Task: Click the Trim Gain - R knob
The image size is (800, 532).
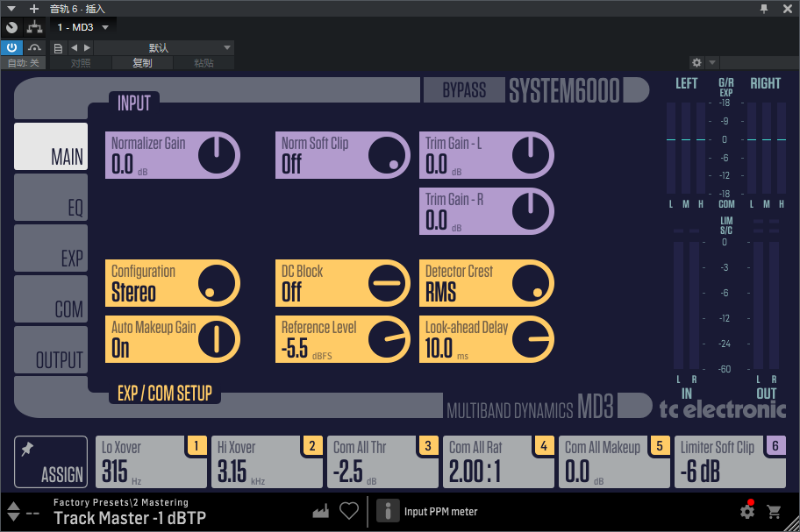Action: [x=531, y=211]
